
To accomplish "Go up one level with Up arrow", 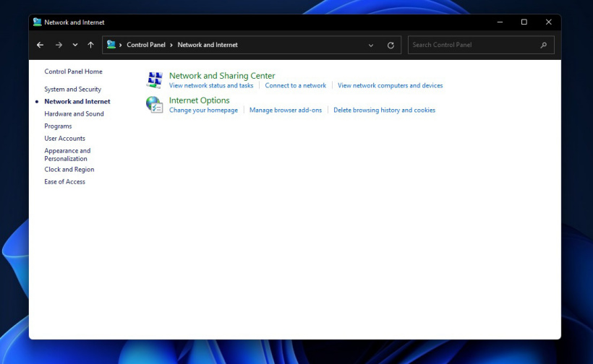I will 90,45.
